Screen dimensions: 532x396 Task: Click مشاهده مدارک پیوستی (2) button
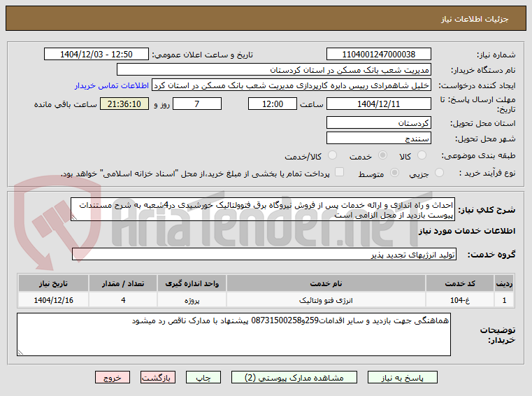pyautogui.click(x=294, y=377)
